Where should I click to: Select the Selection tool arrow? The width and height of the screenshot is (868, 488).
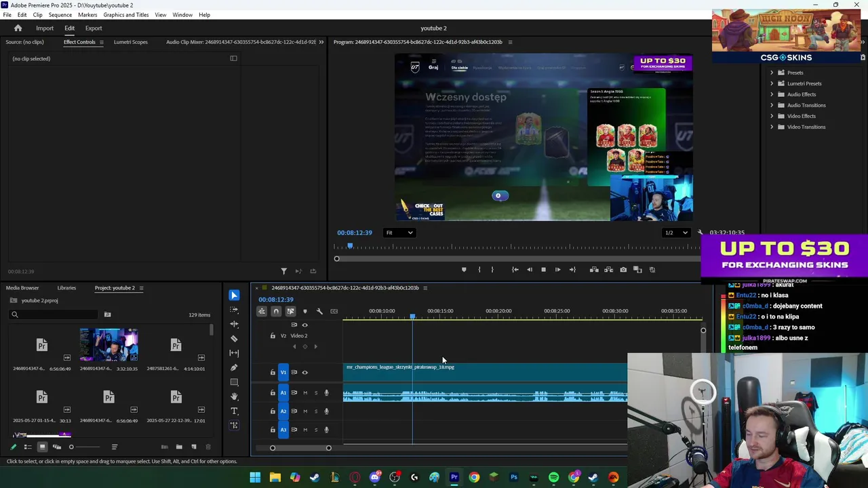[x=234, y=296]
